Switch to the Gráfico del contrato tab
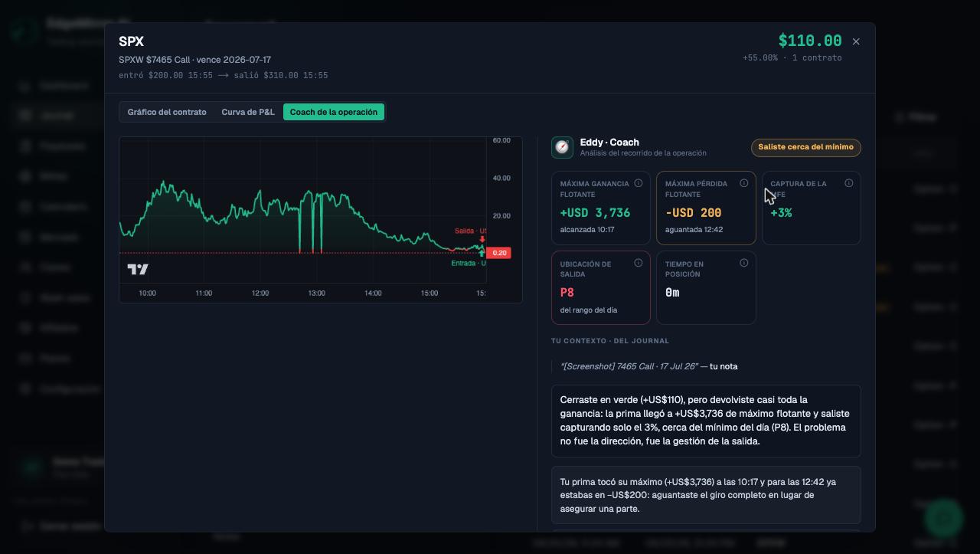The width and height of the screenshot is (980, 554). pyautogui.click(x=167, y=112)
